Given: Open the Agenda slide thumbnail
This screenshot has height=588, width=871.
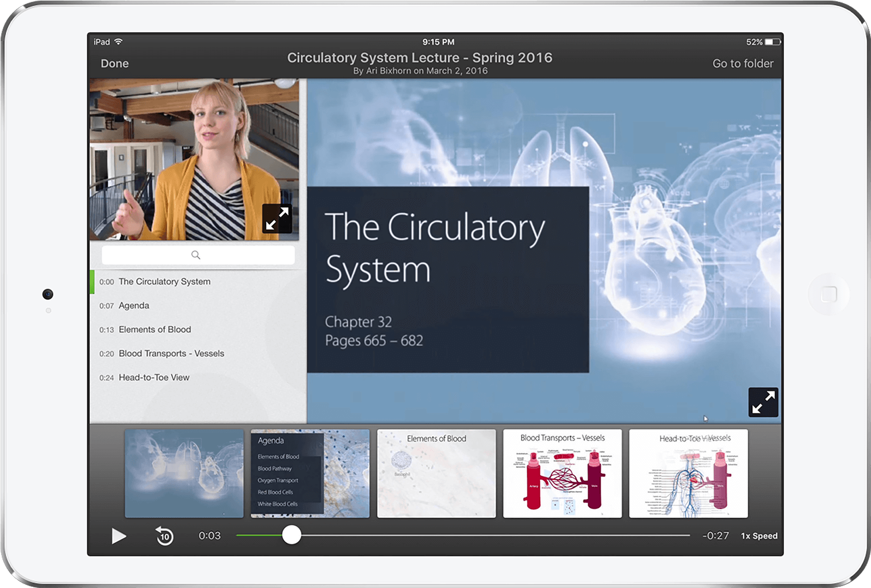Looking at the screenshot, I should point(310,473).
